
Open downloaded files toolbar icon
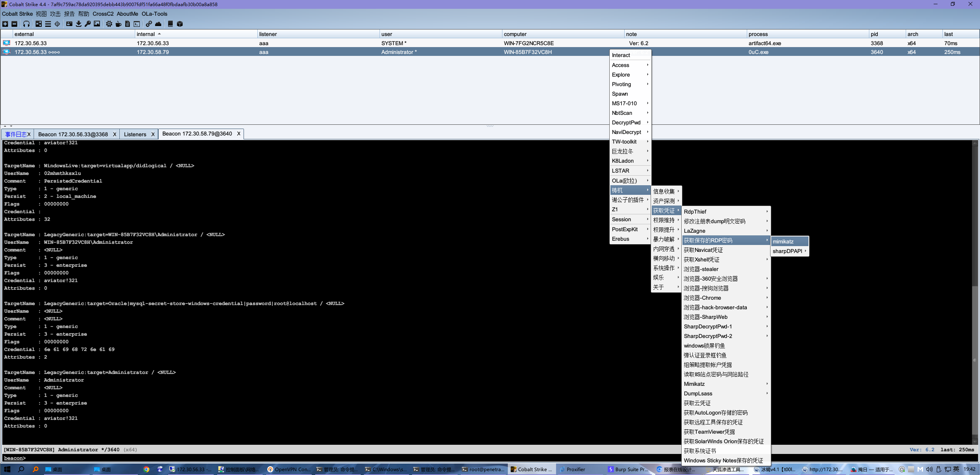pyautogui.click(x=79, y=24)
